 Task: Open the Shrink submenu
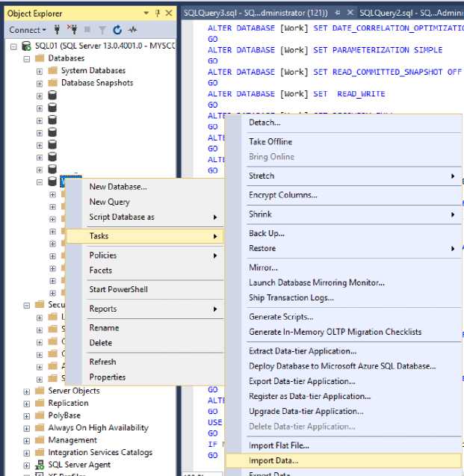tap(344, 214)
